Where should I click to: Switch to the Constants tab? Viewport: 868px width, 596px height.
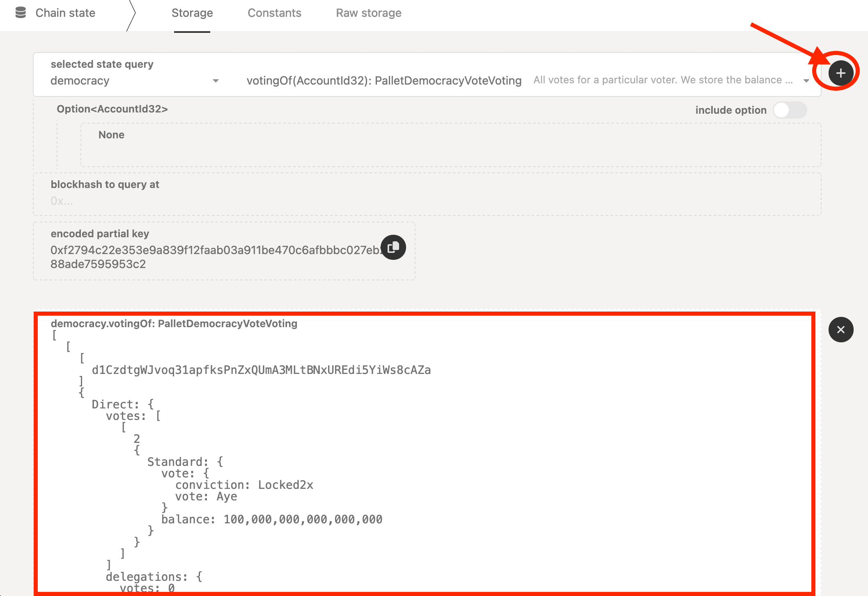tap(274, 13)
